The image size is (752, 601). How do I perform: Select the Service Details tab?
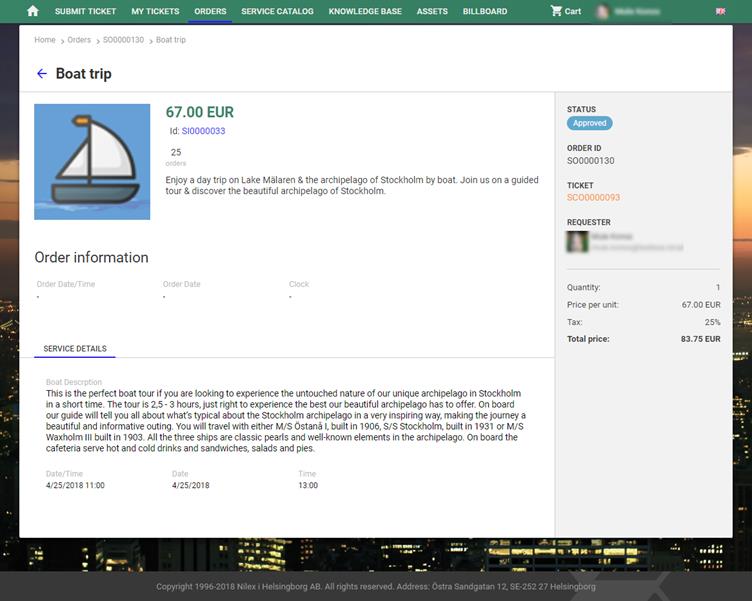75,349
